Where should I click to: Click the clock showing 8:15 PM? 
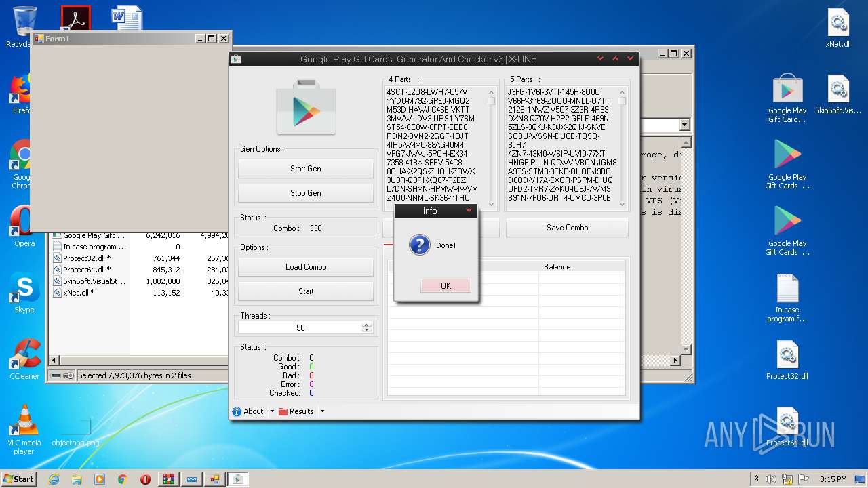[x=833, y=479]
